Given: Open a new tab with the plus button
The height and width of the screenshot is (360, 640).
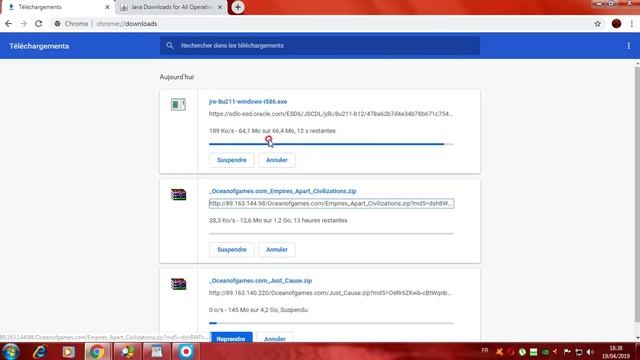Looking at the screenshot, I should click(238, 7).
